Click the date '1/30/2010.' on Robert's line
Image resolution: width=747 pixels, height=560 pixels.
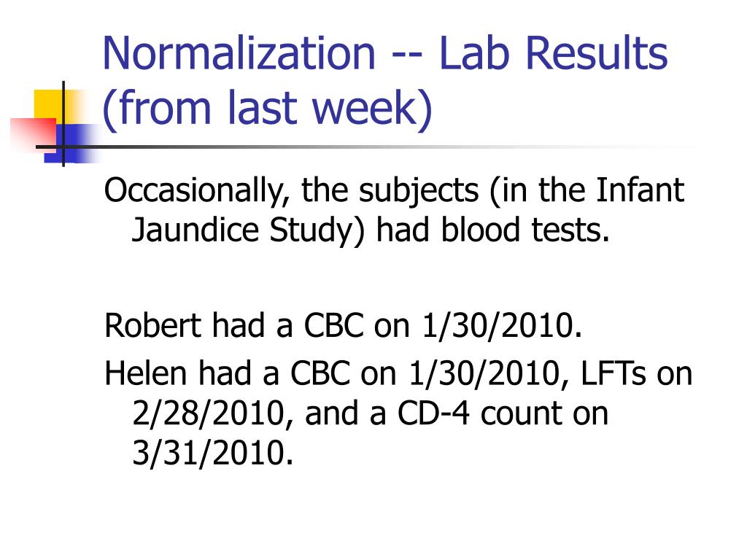tap(502, 326)
